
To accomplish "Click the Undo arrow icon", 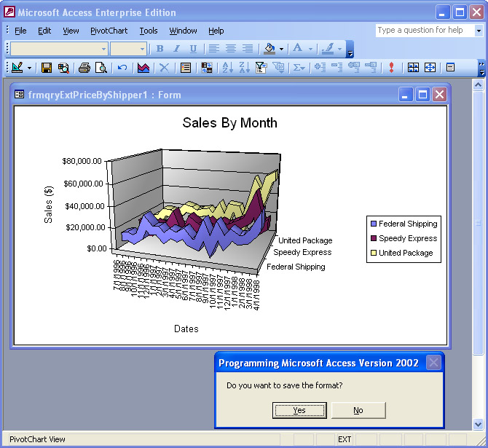I will (122, 68).
